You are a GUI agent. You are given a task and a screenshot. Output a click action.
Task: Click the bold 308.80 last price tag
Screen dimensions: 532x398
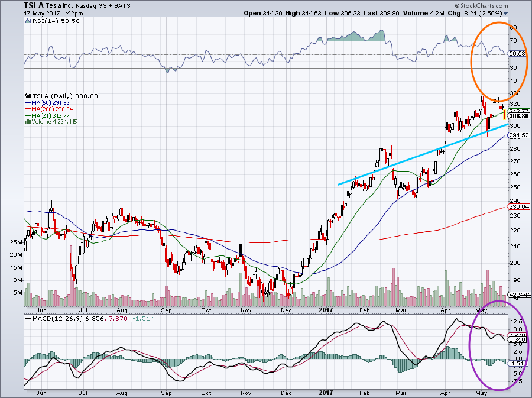click(x=520, y=116)
